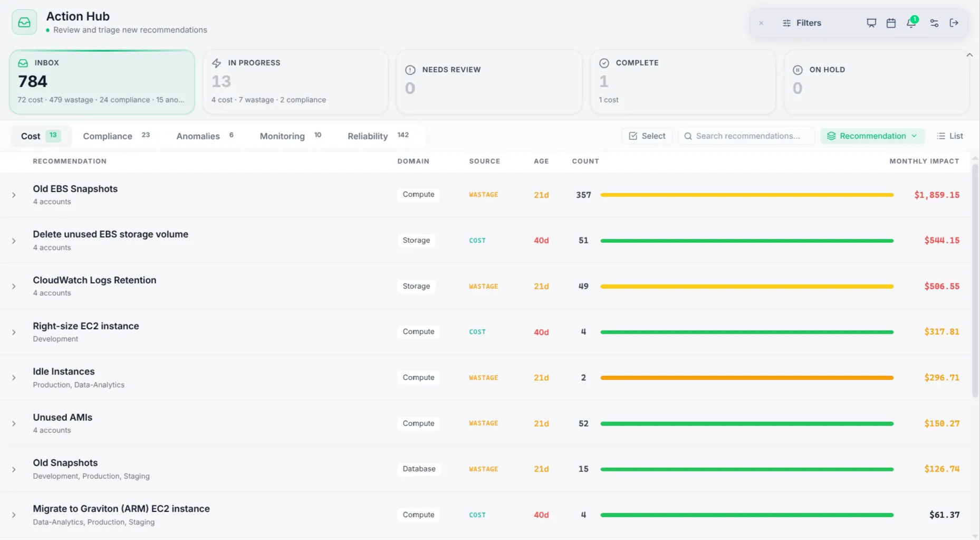Switch to the Anomalies tab

[x=205, y=136]
